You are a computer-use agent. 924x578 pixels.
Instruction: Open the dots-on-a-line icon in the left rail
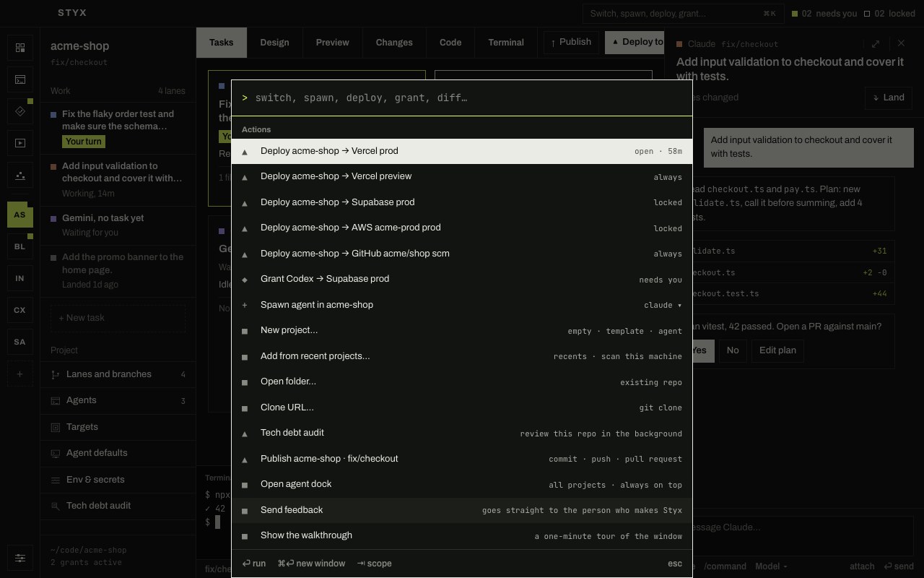pyautogui.click(x=20, y=175)
